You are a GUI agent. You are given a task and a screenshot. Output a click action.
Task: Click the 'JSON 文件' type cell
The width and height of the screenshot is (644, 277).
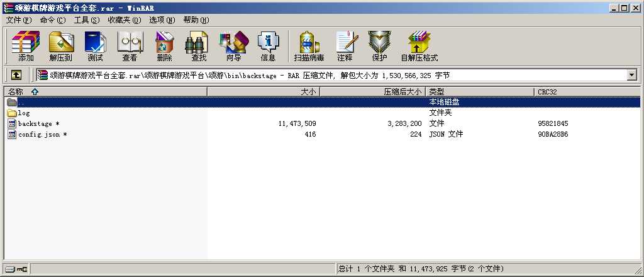click(446, 134)
